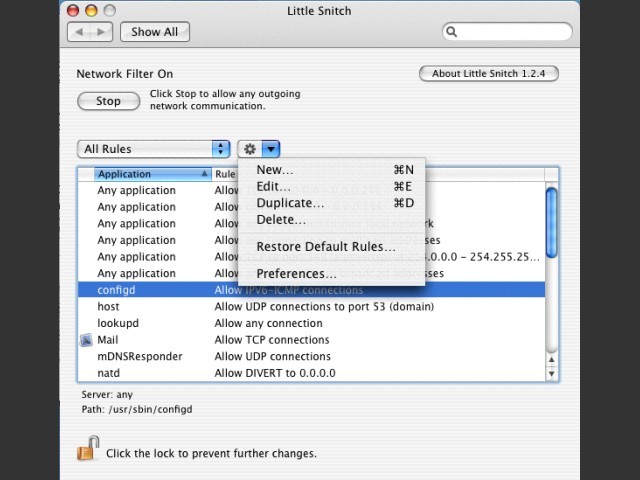Click 'Allow TCP connections' rule text
The height and width of the screenshot is (480, 640).
tap(272, 340)
